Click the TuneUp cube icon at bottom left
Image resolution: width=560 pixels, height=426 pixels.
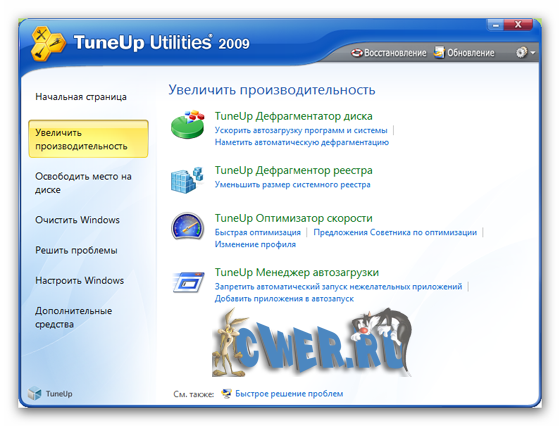click(35, 394)
